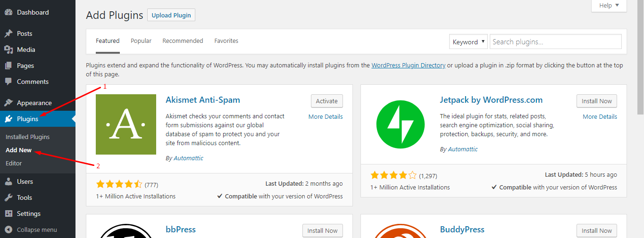Click the Tools wrench icon
Image resolution: width=644 pixels, height=238 pixels.
(x=8, y=197)
